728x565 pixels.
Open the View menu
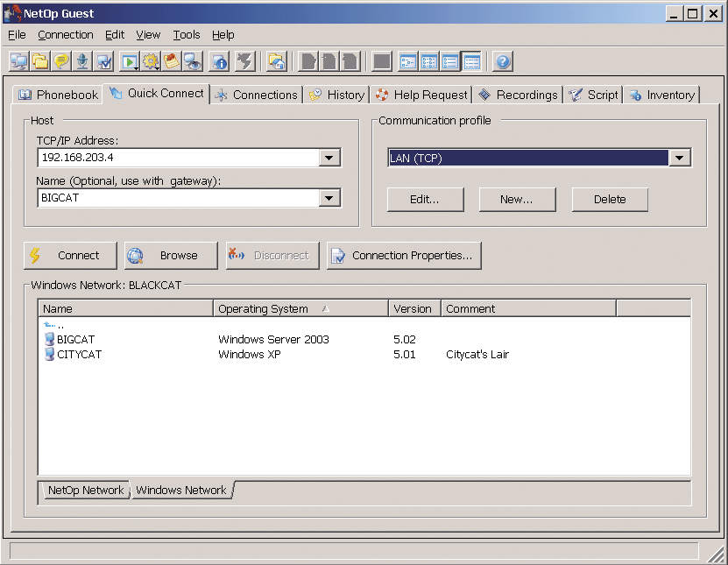(148, 35)
